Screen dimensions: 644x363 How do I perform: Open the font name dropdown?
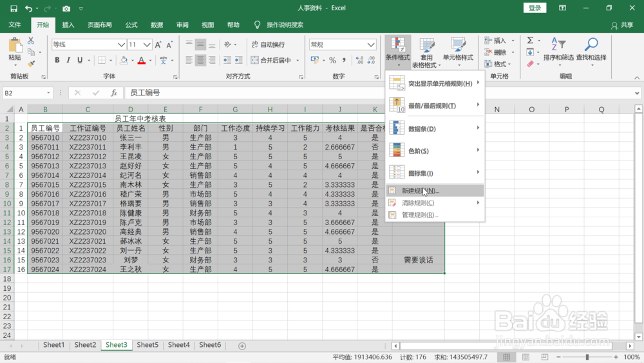click(x=121, y=44)
